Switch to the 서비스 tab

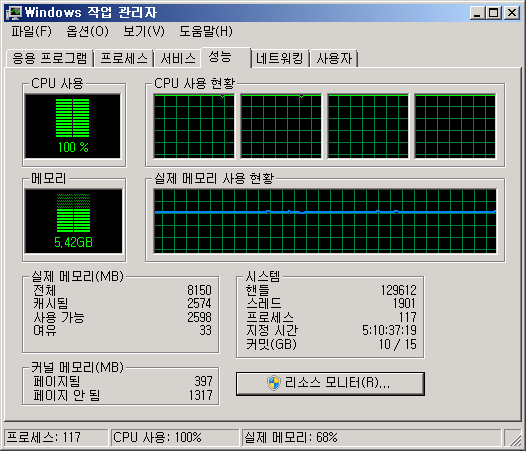pos(178,58)
